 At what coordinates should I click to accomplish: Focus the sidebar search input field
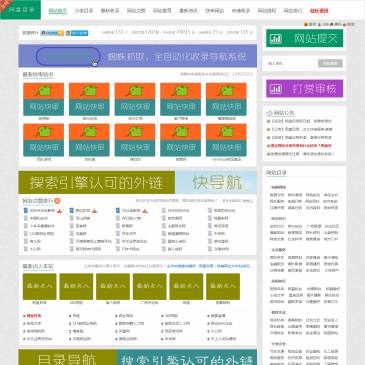(x=291, y=63)
